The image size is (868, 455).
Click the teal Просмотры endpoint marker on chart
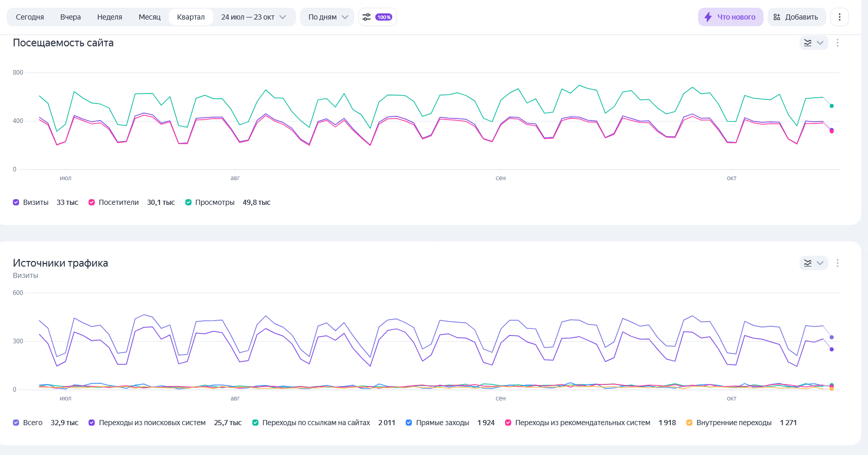point(831,106)
